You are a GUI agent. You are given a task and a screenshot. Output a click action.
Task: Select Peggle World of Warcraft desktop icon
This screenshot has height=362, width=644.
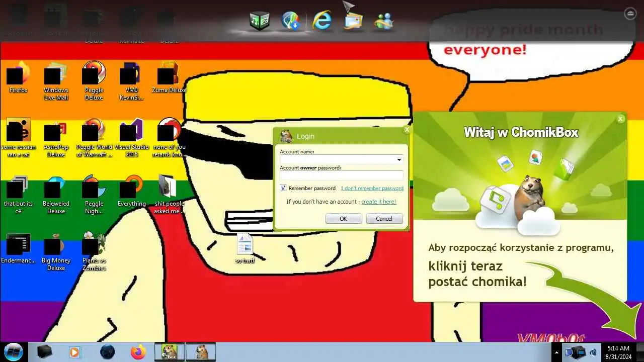[94, 137]
